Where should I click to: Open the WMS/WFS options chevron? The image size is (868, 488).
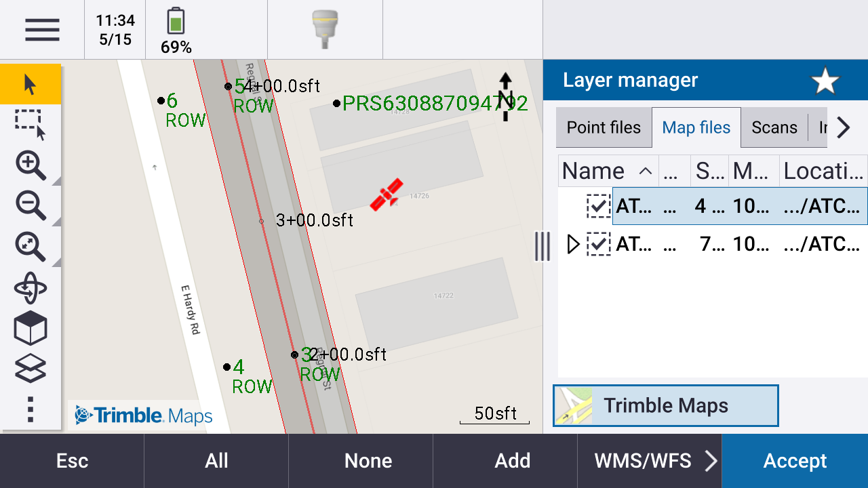pyautogui.click(x=711, y=460)
